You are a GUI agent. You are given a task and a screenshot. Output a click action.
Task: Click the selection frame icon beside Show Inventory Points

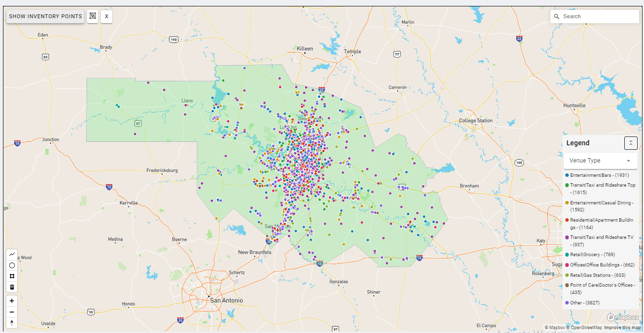(92, 16)
